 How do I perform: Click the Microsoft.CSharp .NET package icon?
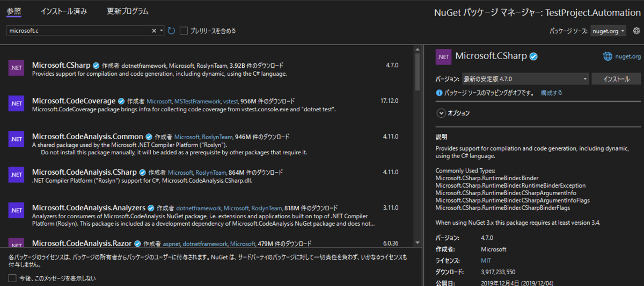click(16, 68)
